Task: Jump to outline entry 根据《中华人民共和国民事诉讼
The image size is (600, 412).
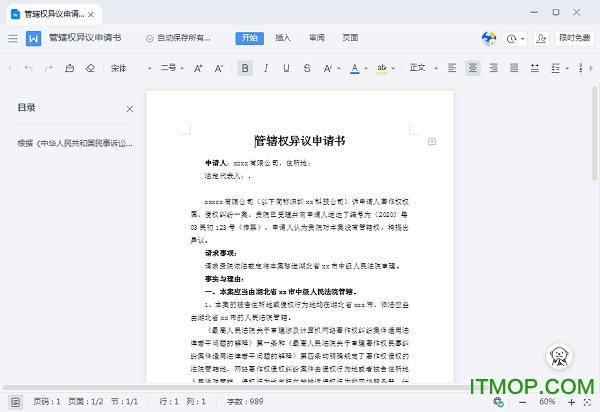Action: tap(75, 143)
